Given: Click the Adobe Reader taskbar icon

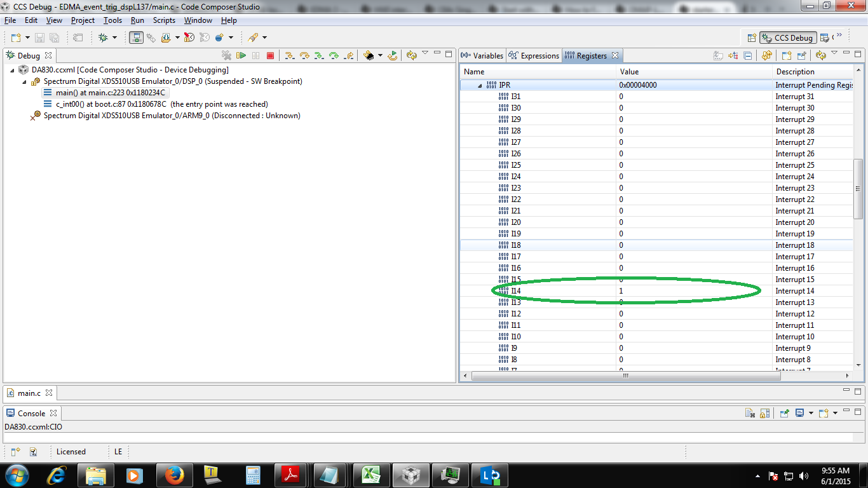Looking at the screenshot, I should tap(291, 475).
